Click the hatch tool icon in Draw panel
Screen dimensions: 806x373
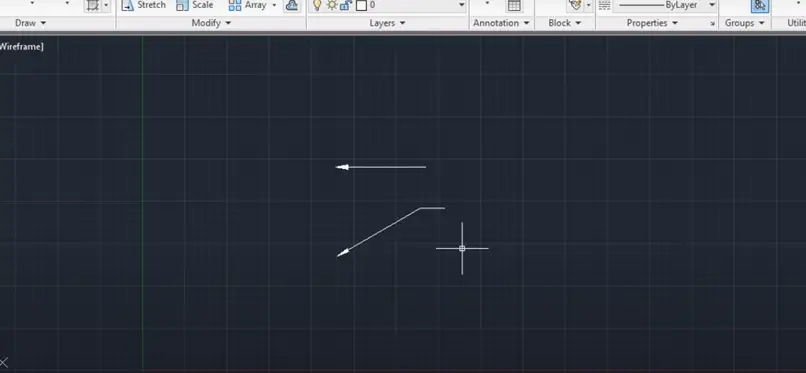point(93,5)
